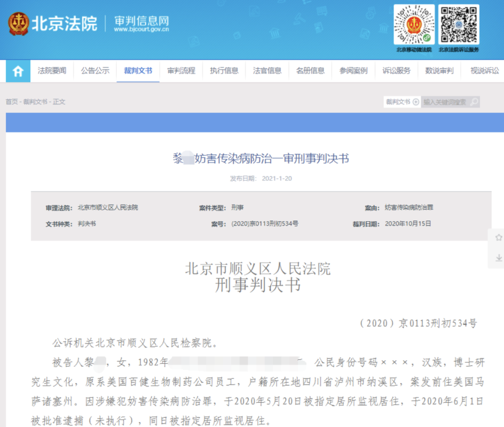Viewport: 504px width, 427px height.
Task: Open the 数说审判 menu
Action: click(439, 70)
